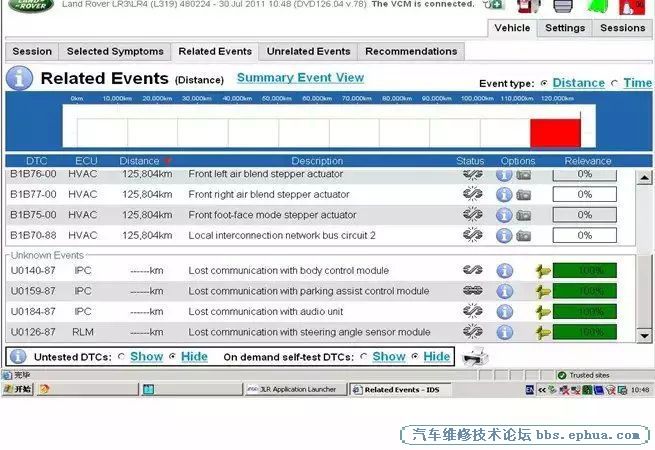Screen dimensions: 655x450
Task: Click signpost recommendation icon for U0126-87
Action: (x=543, y=333)
